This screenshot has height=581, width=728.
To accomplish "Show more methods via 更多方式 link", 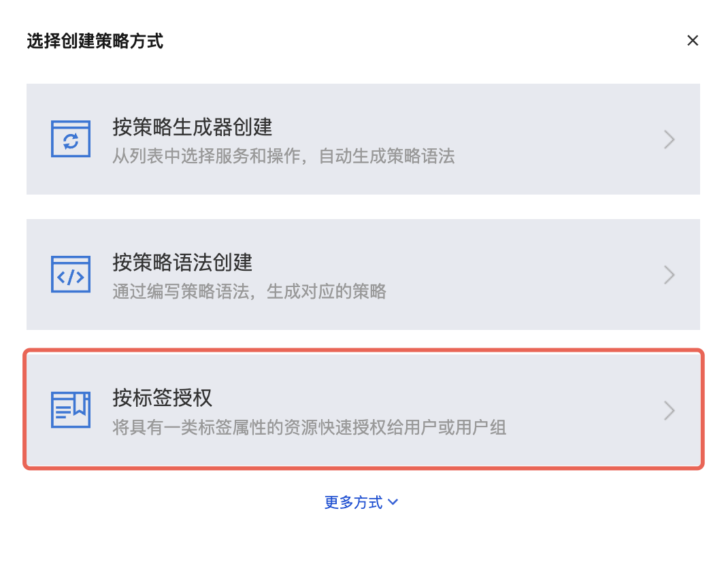I will [x=354, y=503].
